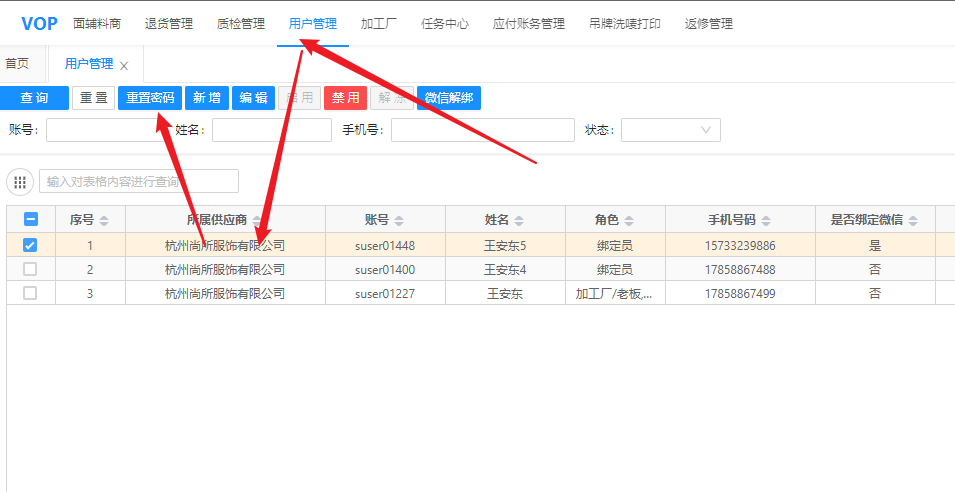The width and height of the screenshot is (955, 492).
Task: Click the 微信解绑 button
Action: pos(449,98)
